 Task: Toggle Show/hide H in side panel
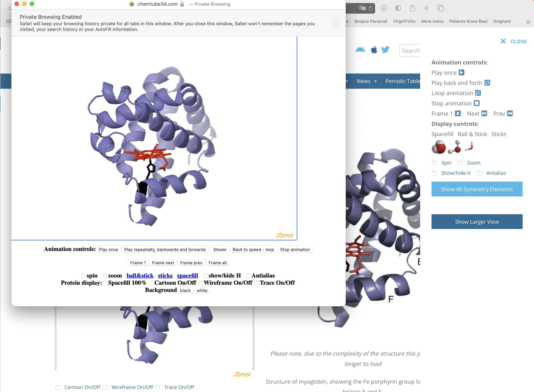(435, 173)
